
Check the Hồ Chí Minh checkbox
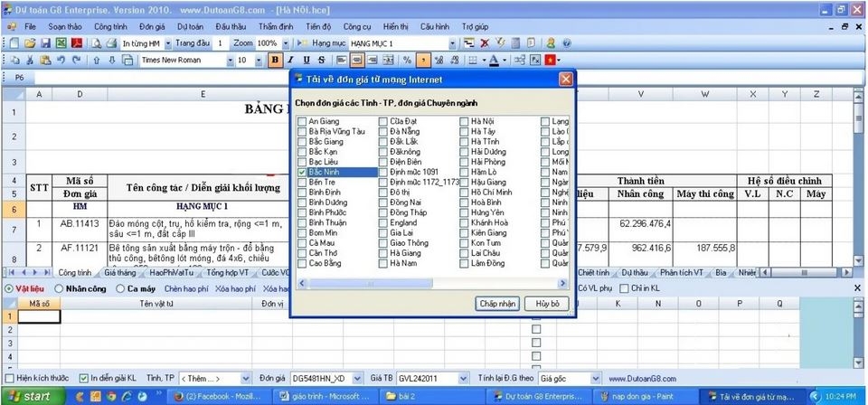[x=464, y=193]
